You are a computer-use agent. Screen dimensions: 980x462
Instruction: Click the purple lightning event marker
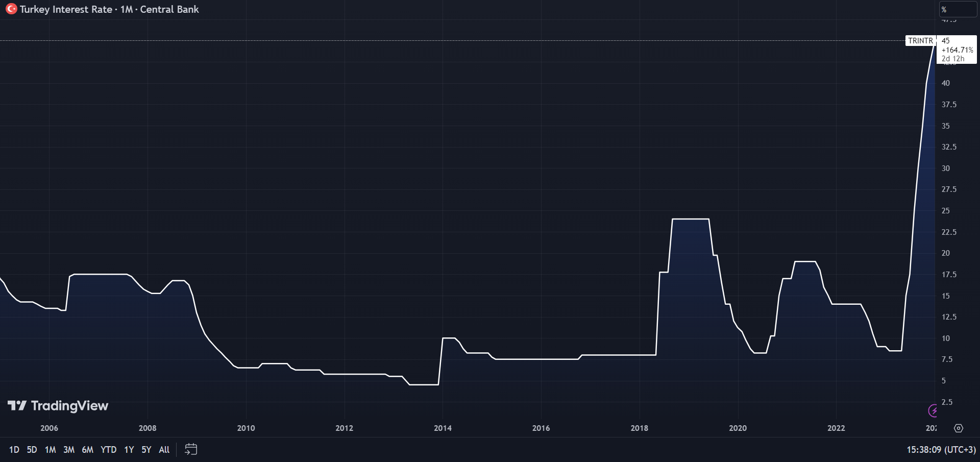pos(933,410)
